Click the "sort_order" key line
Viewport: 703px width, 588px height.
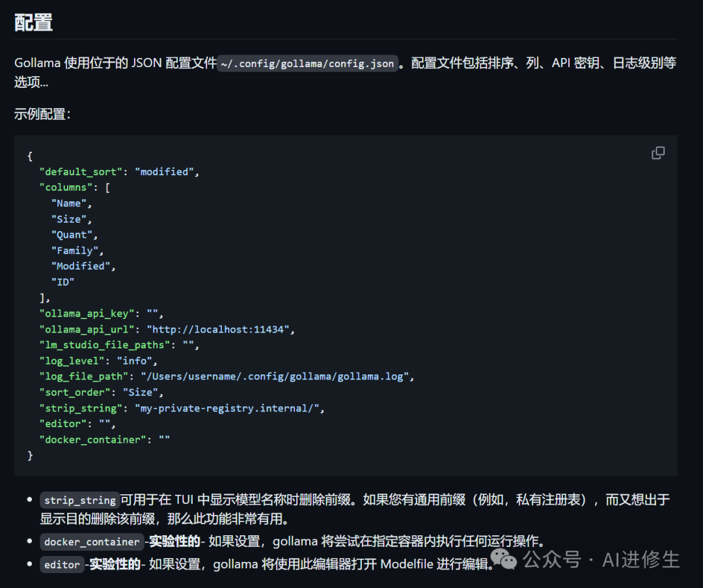102,392
